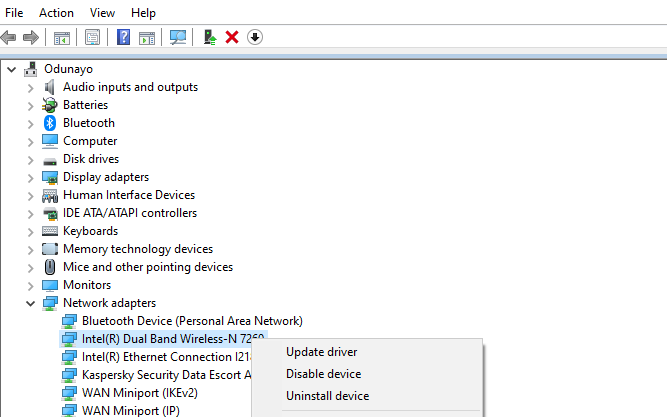Expand the Memory technology devices node
Image resolution: width=667 pixels, height=417 pixels.
(x=31, y=250)
